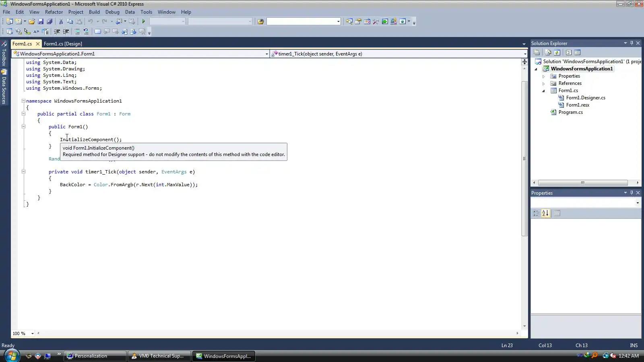
Task: Open the Toolbox side tab
Action: [x=4, y=54]
